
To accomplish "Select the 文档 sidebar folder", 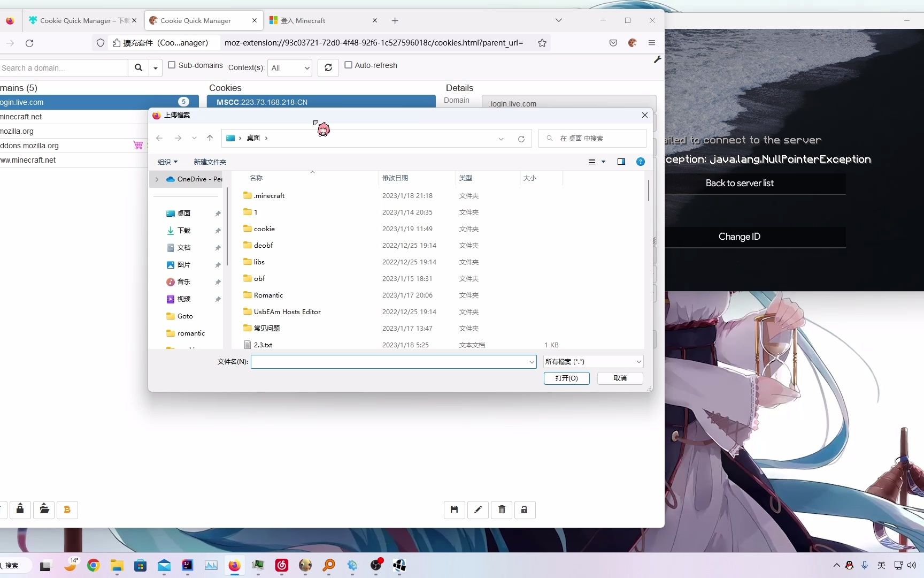I will (184, 247).
